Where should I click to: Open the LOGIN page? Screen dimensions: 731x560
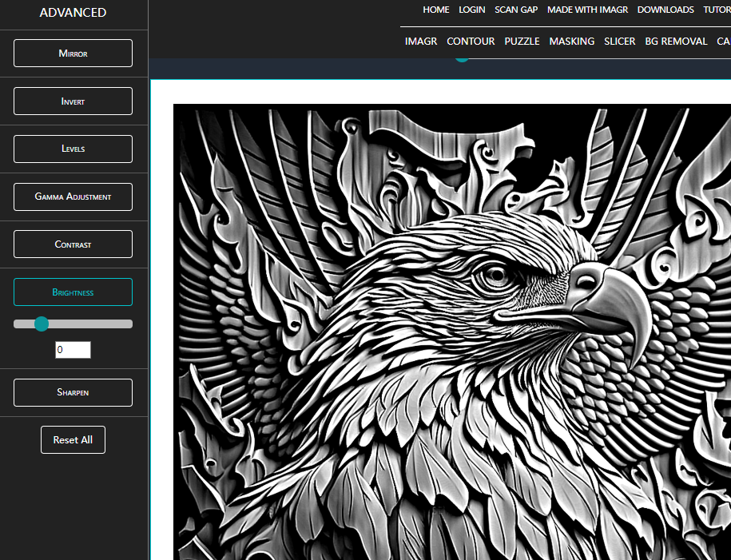pos(472,10)
